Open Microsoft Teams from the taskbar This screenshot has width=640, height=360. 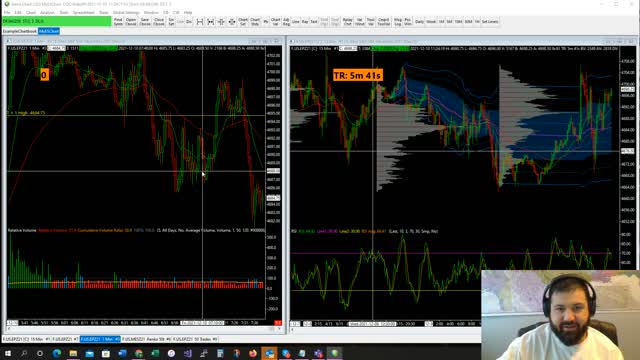pyautogui.click(x=318, y=353)
